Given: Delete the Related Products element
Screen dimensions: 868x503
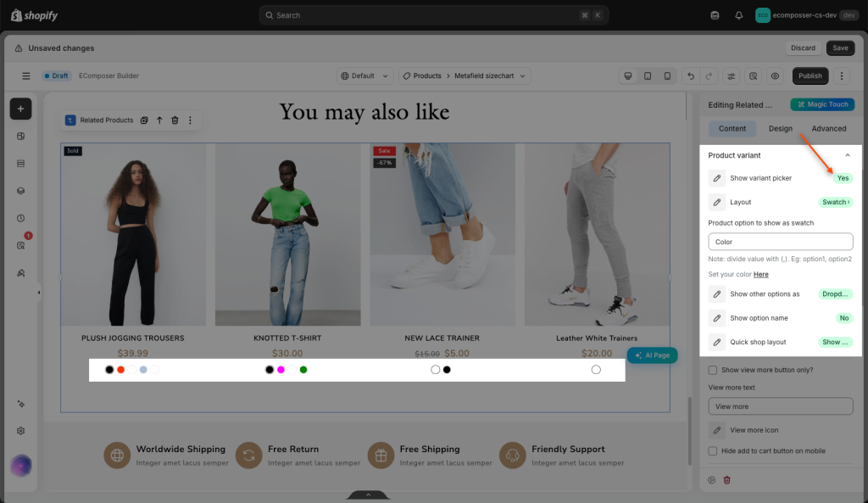Looking at the screenshot, I should click(175, 120).
